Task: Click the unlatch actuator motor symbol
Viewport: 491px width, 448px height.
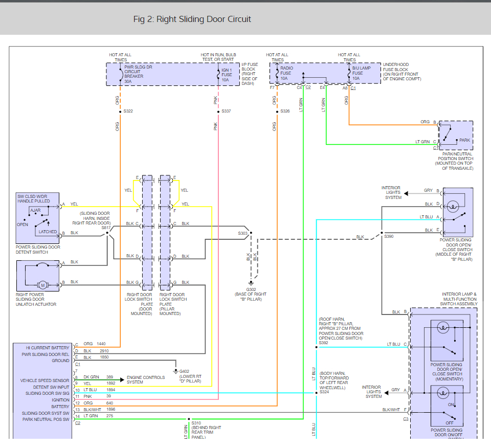Action: [43, 285]
